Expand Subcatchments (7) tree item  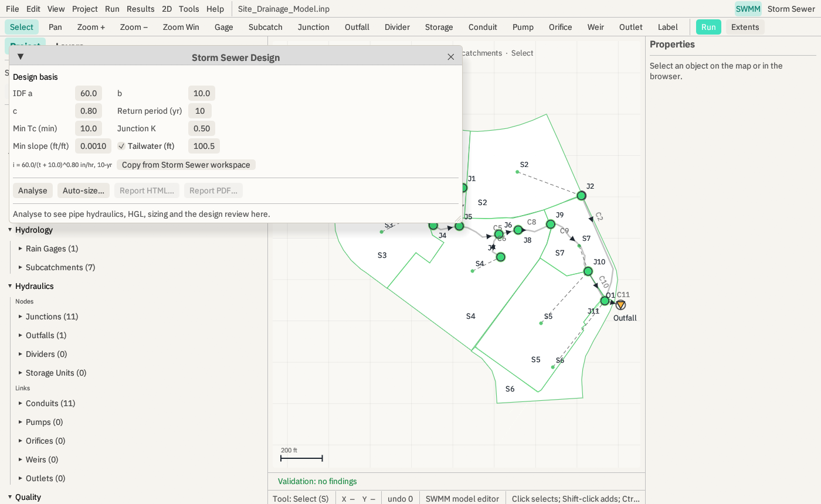tap(21, 267)
